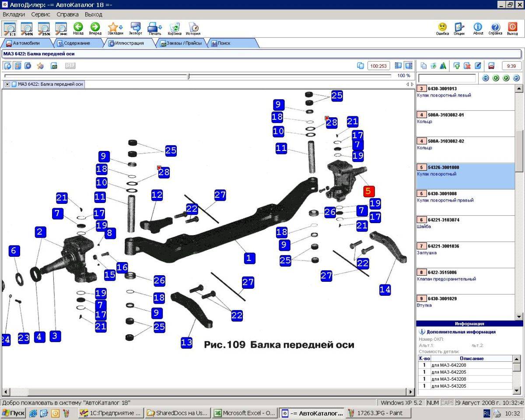Jump to the first record with the blue arrow
The width and height of the screenshot is (525, 420).
[x=485, y=78]
